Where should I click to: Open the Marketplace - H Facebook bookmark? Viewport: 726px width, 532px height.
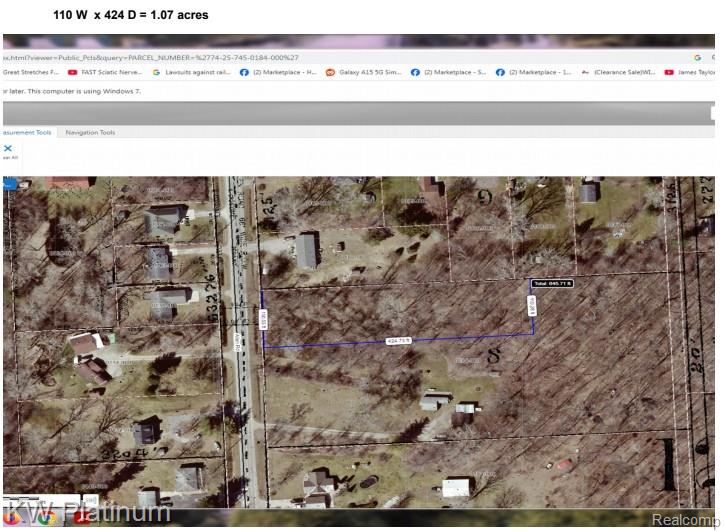coord(277,72)
